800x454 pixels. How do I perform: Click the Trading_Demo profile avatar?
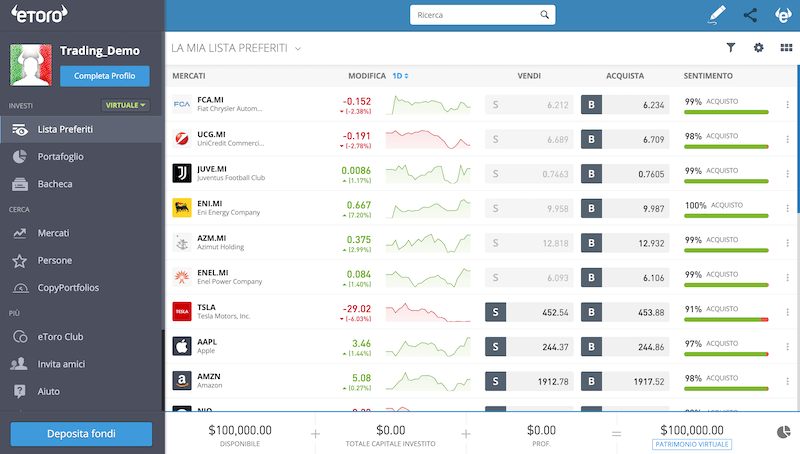click(x=31, y=65)
